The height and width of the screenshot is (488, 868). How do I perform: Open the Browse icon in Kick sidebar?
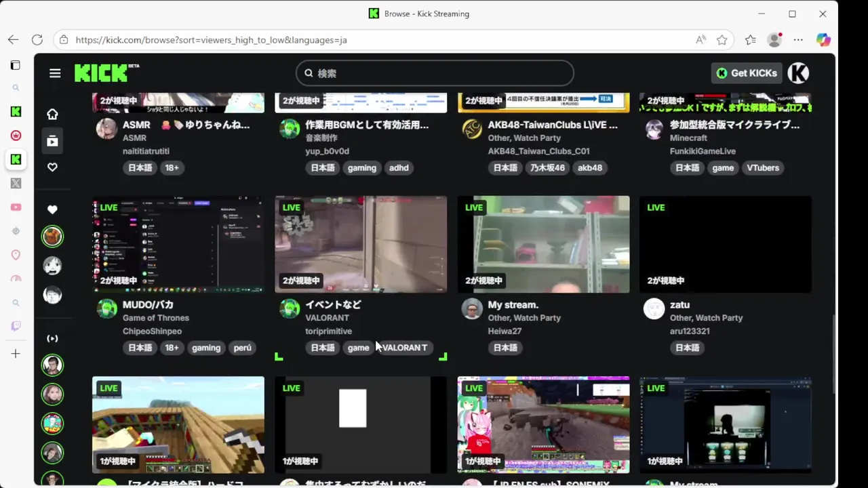pos(52,141)
